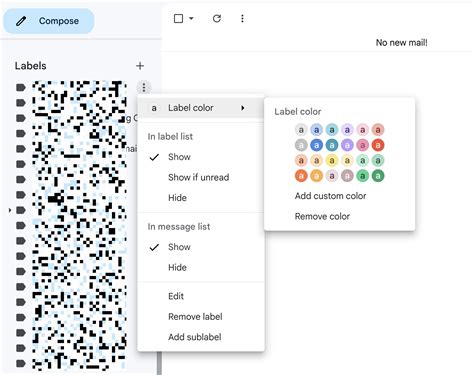Expand the label with the small triangle arrow
Image resolution: width=474 pixels, height=375 pixels.
(x=10, y=210)
